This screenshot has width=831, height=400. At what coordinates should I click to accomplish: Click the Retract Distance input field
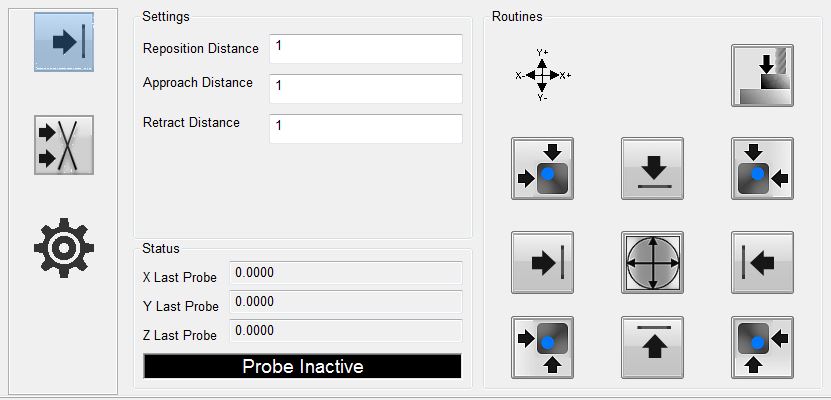click(365, 128)
